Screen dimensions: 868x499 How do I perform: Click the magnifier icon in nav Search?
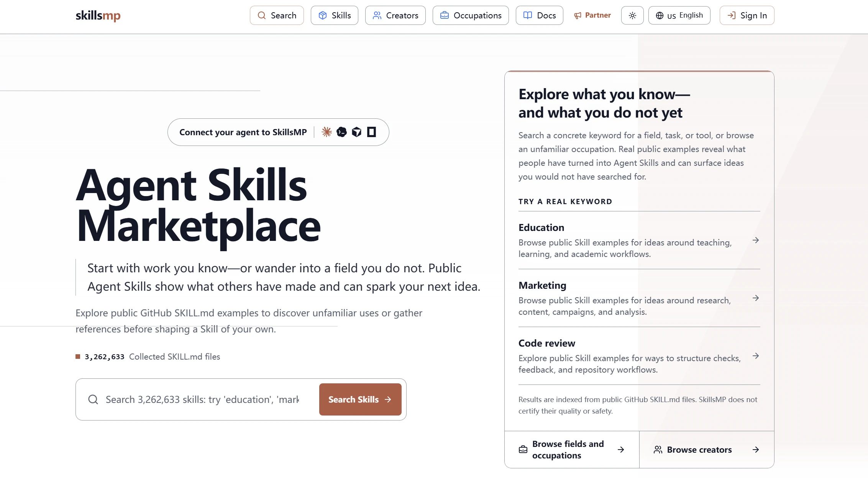(262, 15)
